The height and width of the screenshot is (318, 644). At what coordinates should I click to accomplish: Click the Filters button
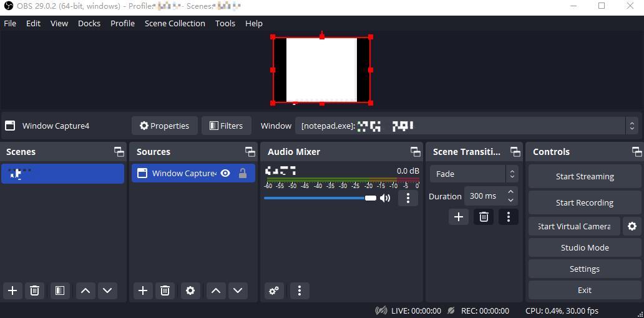(x=227, y=126)
